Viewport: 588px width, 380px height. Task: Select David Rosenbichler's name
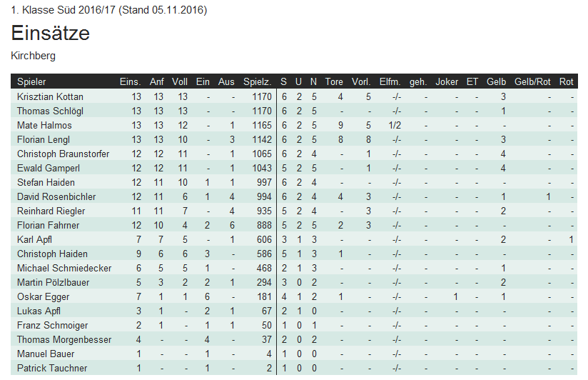coord(55,196)
